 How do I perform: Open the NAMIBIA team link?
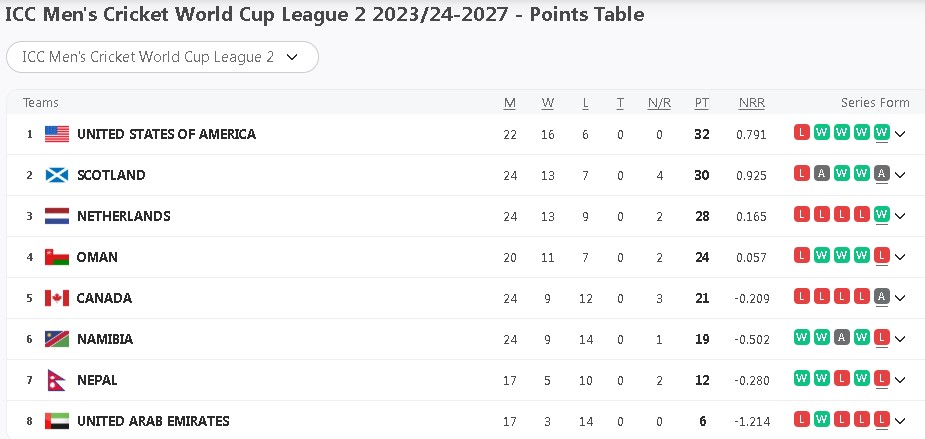[x=104, y=339]
